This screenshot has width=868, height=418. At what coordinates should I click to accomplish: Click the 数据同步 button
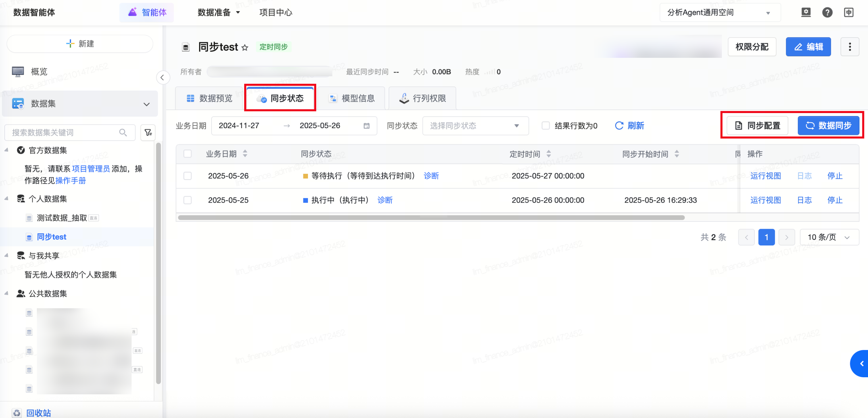(828, 126)
